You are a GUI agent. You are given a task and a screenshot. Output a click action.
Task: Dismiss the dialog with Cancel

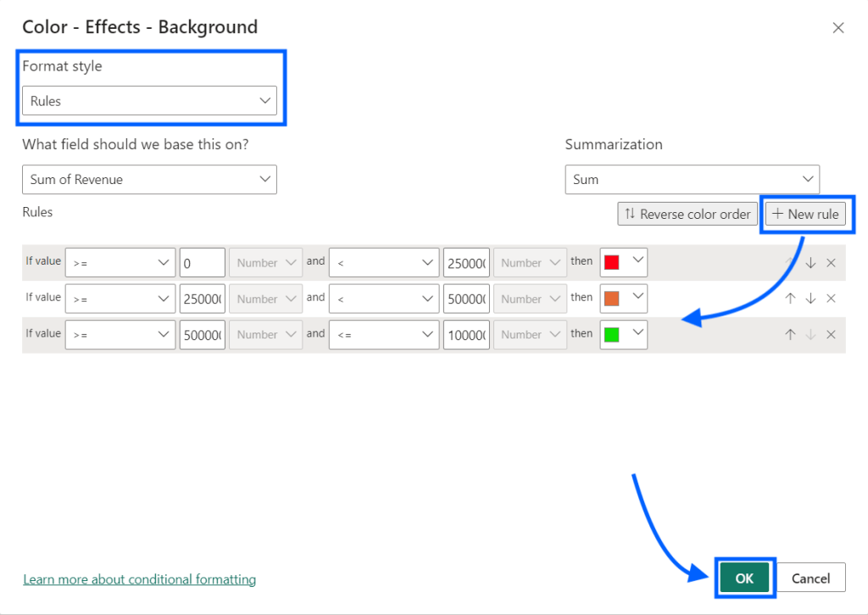tap(810, 577)
